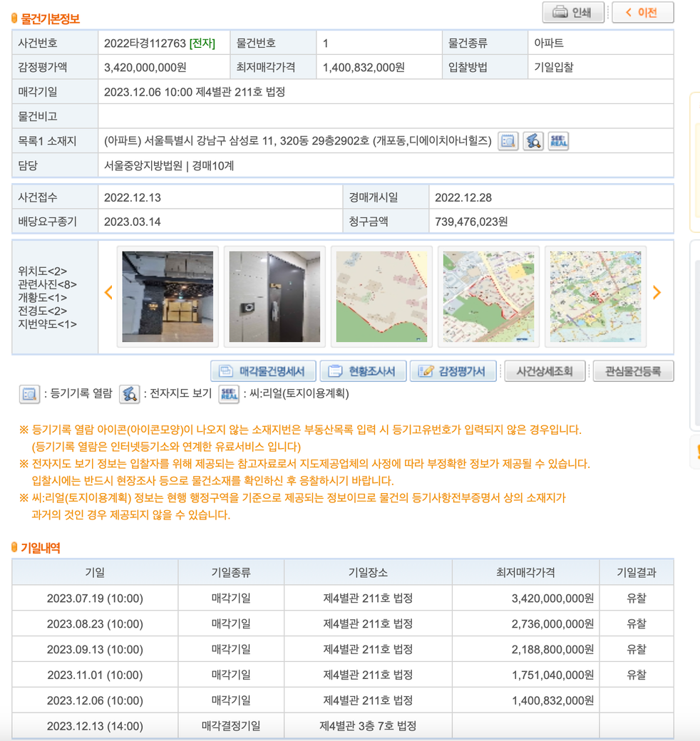
Task: Click the 최저매각가격 column header in schedule table
Action: [x=525, y=572]
